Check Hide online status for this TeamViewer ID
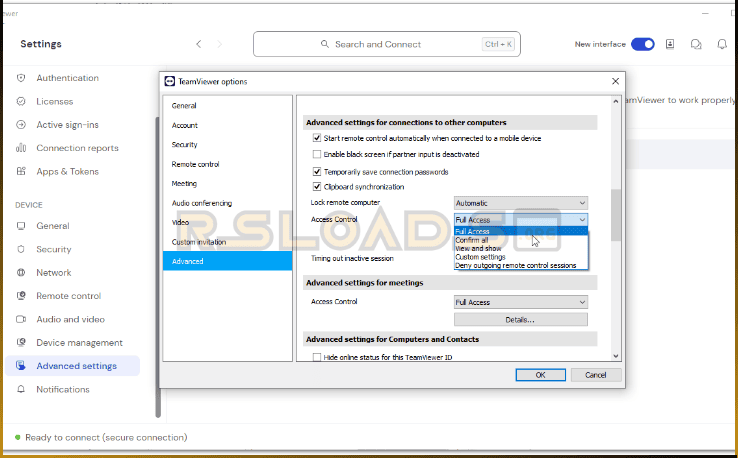 pos(317,357)
